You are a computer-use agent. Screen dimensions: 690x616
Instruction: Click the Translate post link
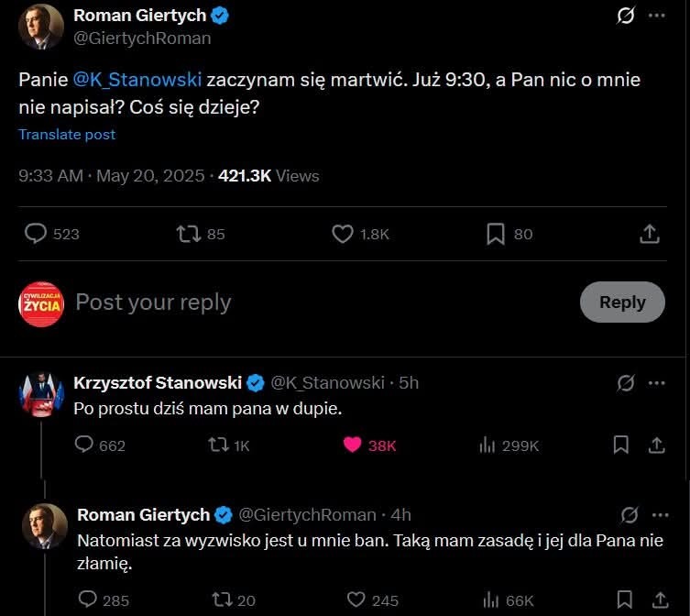tap(67, 134)
